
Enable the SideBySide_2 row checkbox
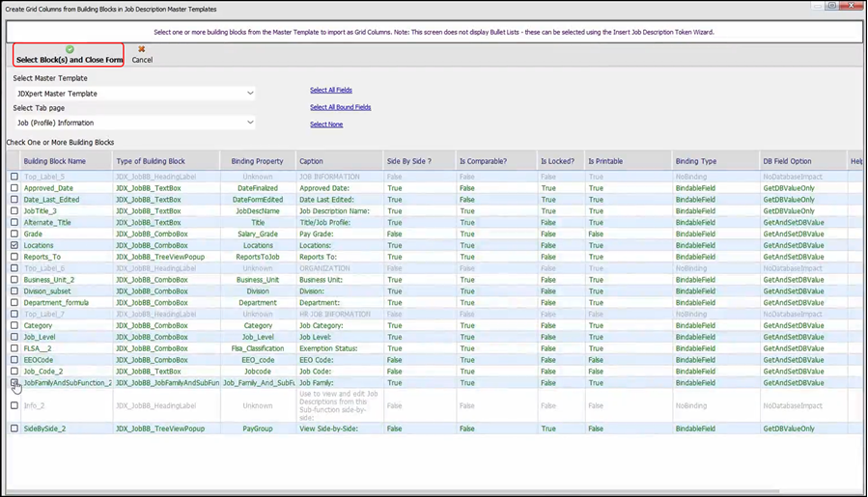coord(14,428)
